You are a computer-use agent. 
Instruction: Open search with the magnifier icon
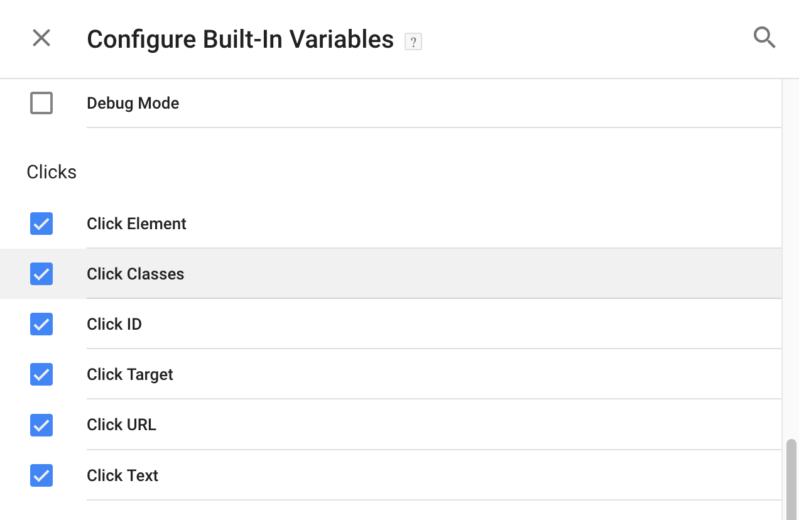tap(764, 37)
